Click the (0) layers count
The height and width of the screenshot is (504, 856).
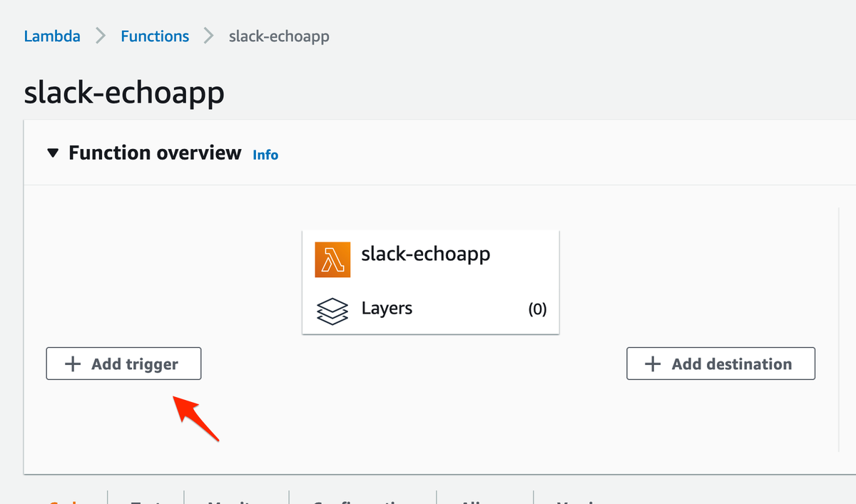[x=537, y=309]
